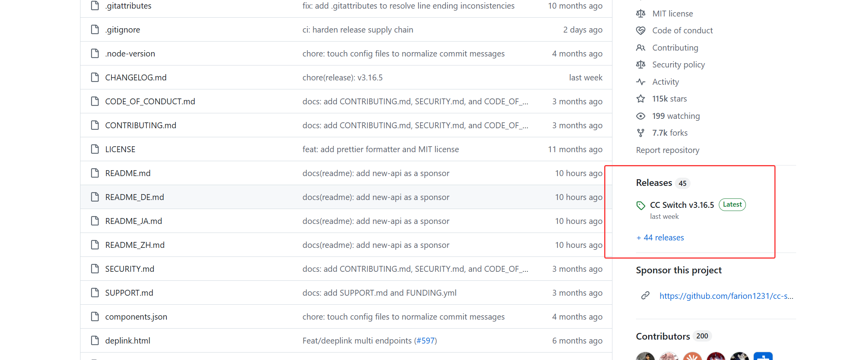Open the LICENSE file

point(120,149)
